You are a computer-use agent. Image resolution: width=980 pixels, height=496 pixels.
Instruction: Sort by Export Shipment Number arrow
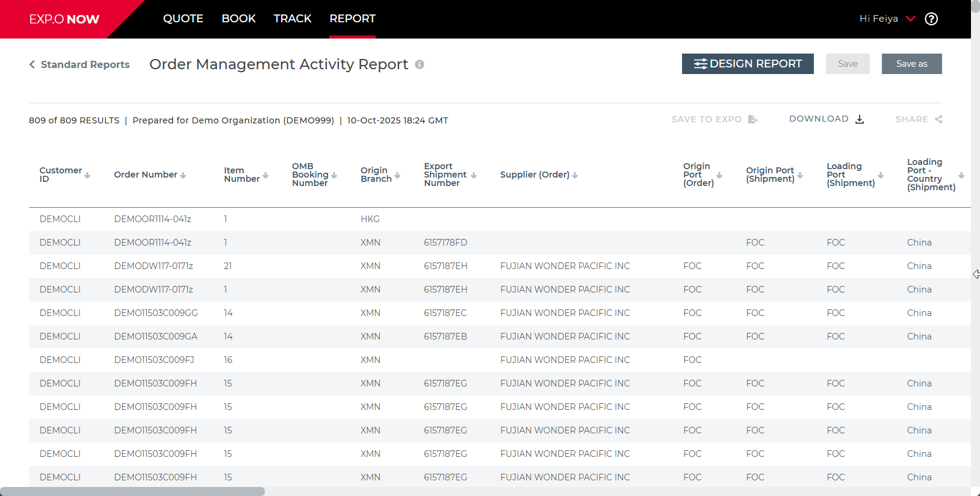coord(474,175)
